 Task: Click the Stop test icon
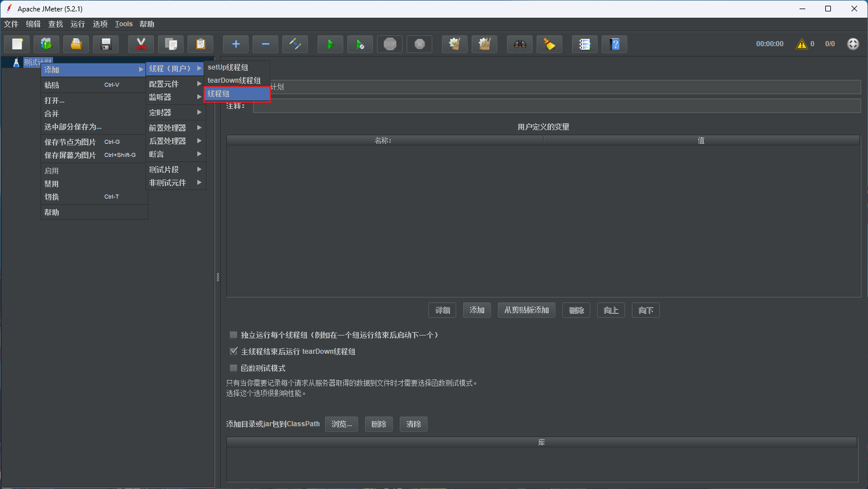(x=390, y=44)
